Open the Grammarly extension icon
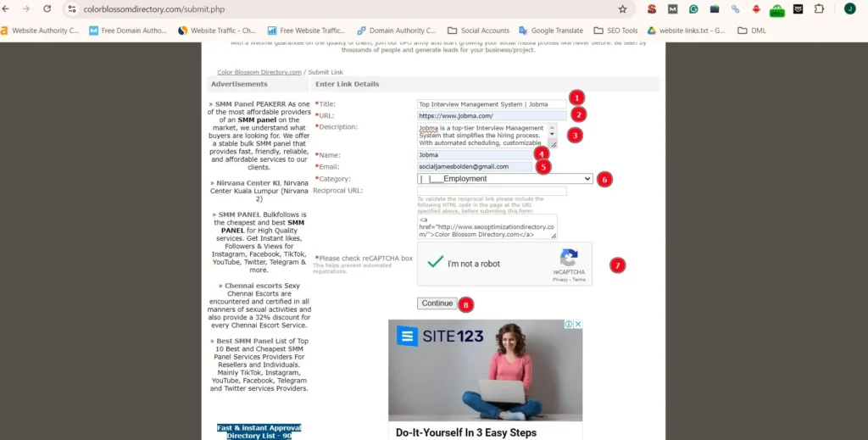868x440 pixels. [693, 8]
